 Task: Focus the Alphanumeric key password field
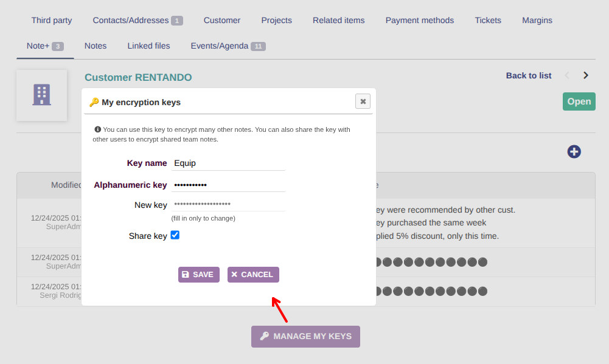coord(228,185)
